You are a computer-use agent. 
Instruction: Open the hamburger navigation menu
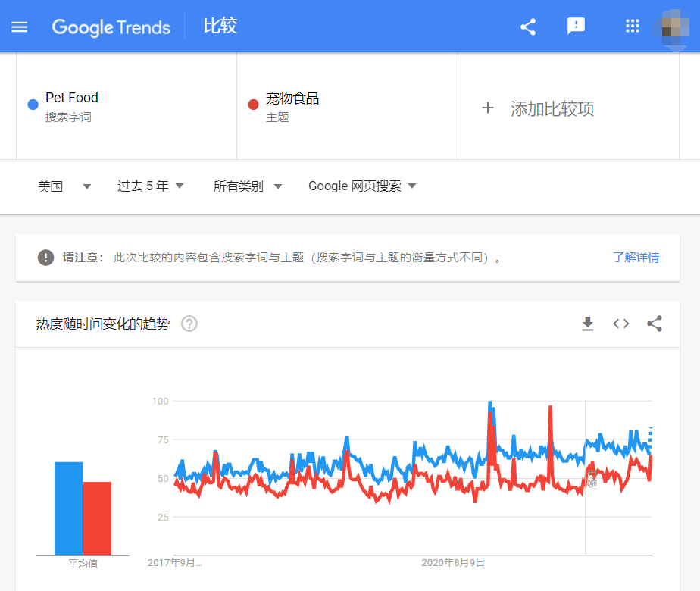19,27
